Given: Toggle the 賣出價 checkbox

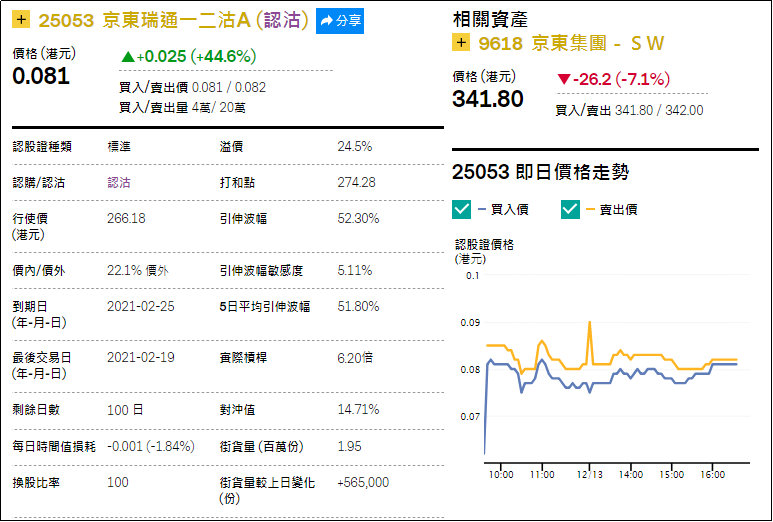Looking at the screenshot, I should [x=570, y=209].
